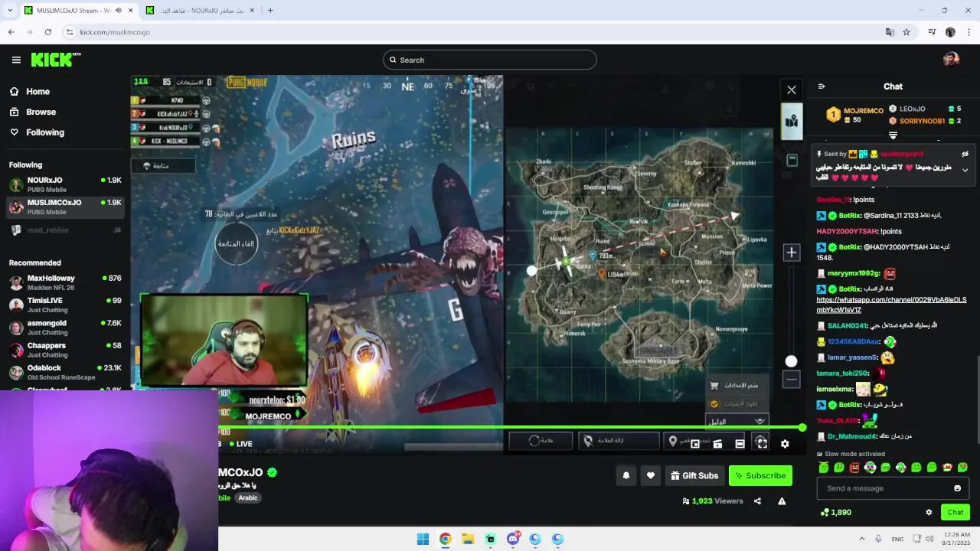Open asmongold recommended channel
The image size is (980, 551).
click(65, 328)
